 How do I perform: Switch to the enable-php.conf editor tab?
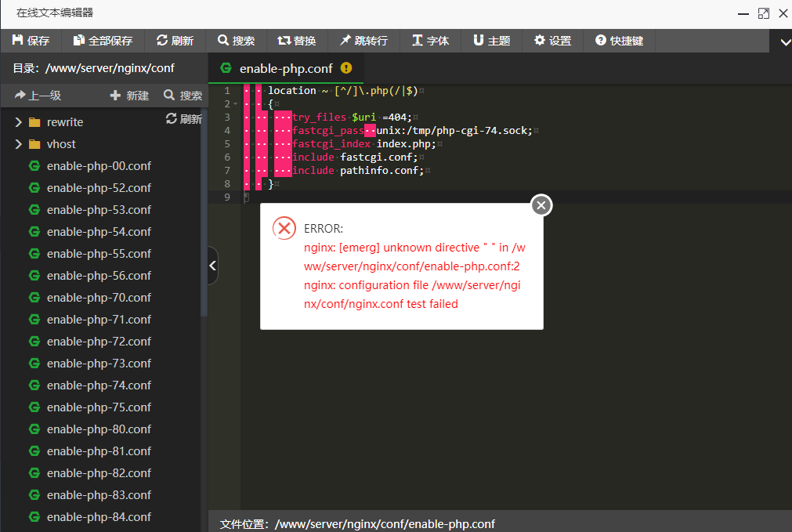coord(286,68)
